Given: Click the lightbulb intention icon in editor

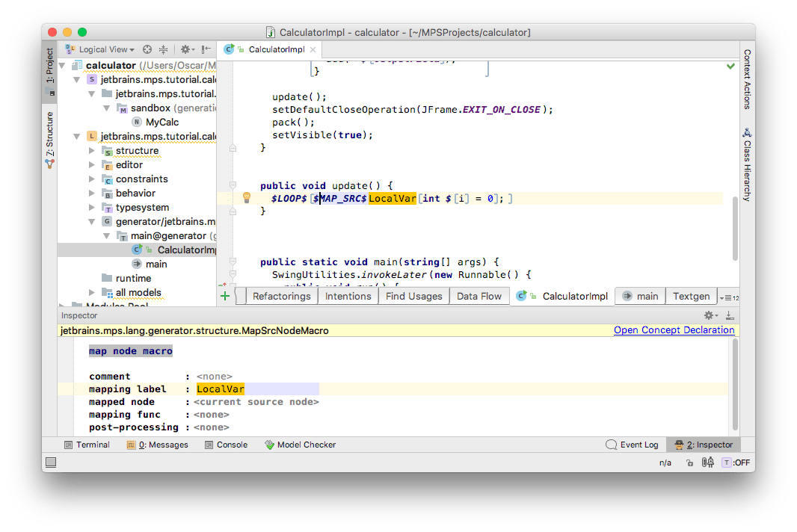Looking at the screenshot, I should pos(246,198).
